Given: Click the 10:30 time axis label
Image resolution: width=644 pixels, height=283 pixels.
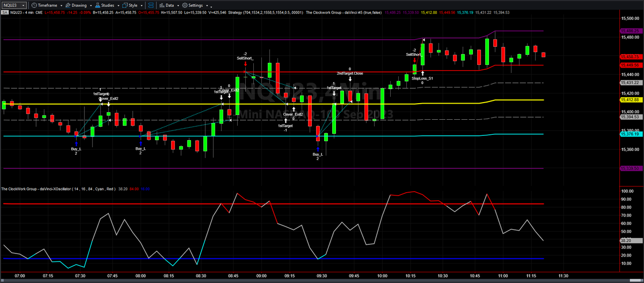Looking at the screenshot, I should click(x=443, y=275).
